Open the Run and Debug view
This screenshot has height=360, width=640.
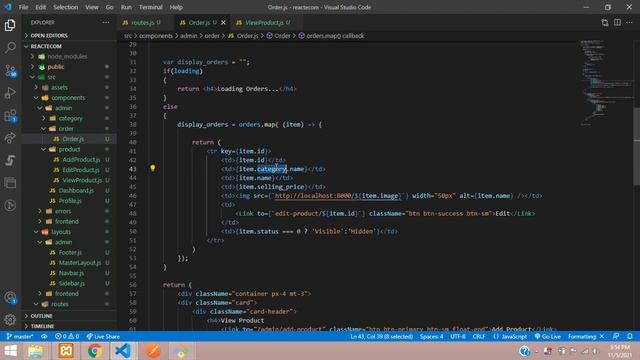click(10, 93)
